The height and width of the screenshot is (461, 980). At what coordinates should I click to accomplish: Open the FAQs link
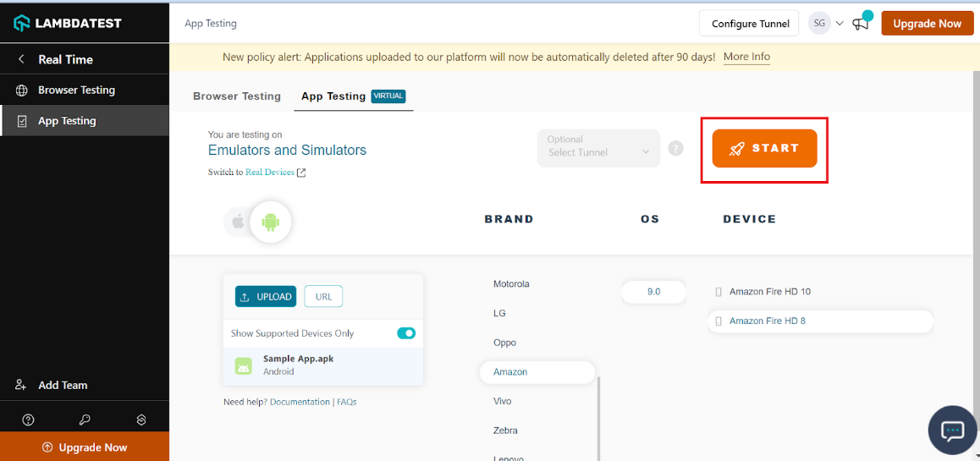347,402
